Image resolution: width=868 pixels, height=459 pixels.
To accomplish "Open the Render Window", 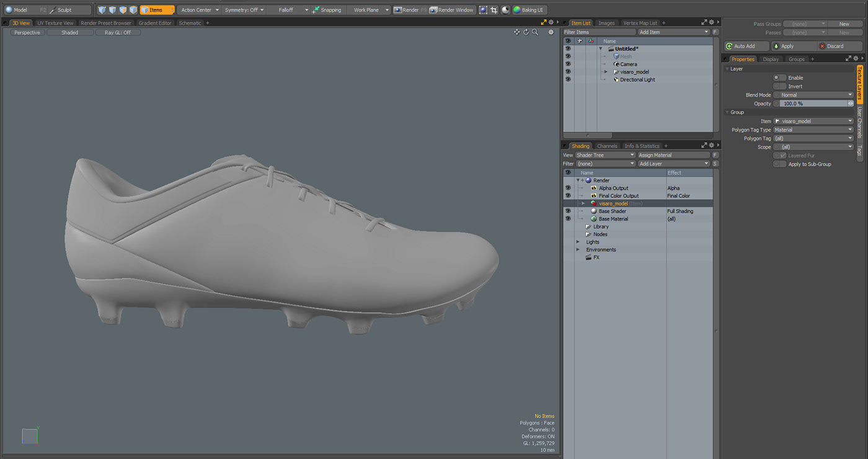I will coord(451,9).
